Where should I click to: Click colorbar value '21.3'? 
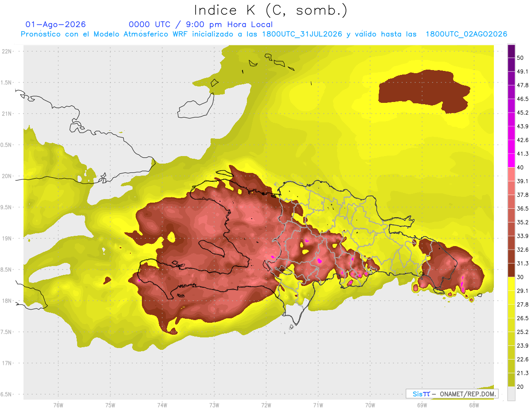[522, 373]
